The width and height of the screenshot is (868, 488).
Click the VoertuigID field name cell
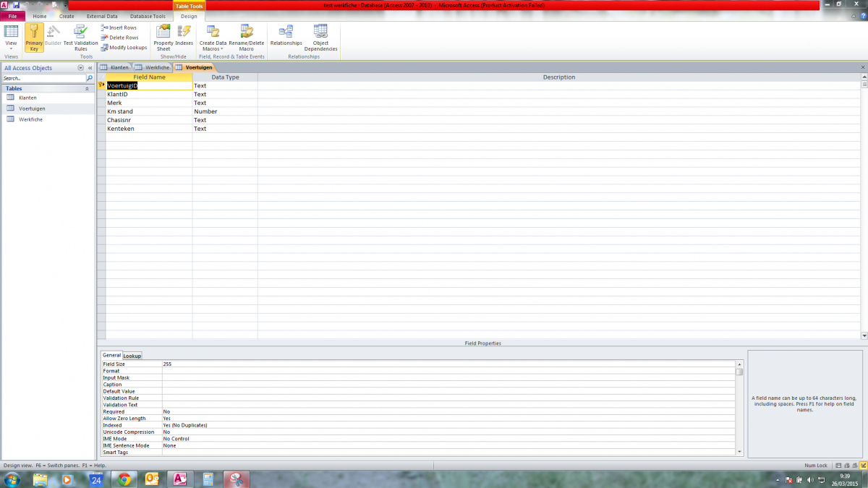tap(149, 85)
